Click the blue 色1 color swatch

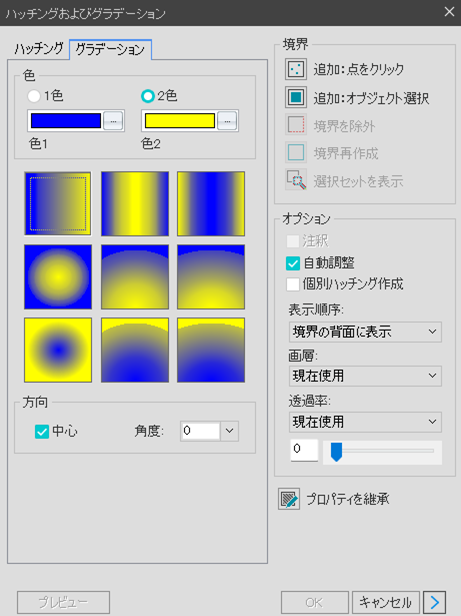[x=66, y=121]
